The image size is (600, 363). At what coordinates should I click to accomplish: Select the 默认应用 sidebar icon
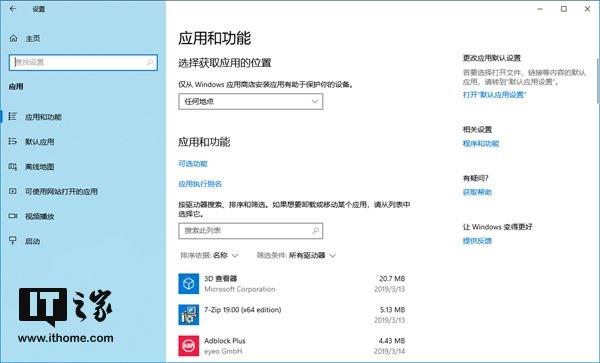[13, 142]
